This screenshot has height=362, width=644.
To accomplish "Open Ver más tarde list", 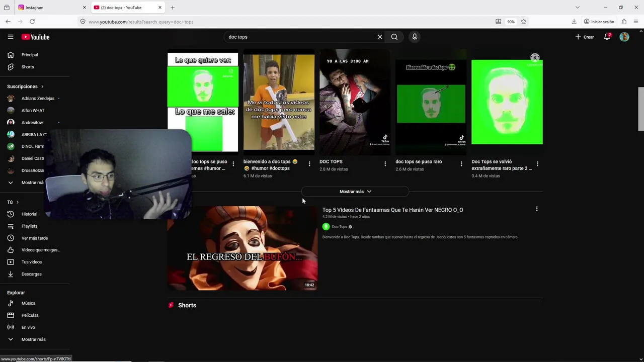I will 35,238.
